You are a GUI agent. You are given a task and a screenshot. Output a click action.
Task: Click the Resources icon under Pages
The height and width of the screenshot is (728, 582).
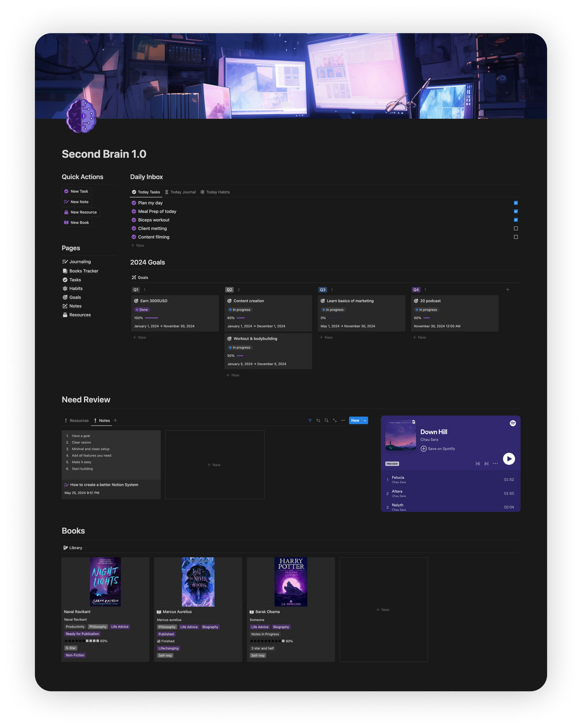point(65,315)
